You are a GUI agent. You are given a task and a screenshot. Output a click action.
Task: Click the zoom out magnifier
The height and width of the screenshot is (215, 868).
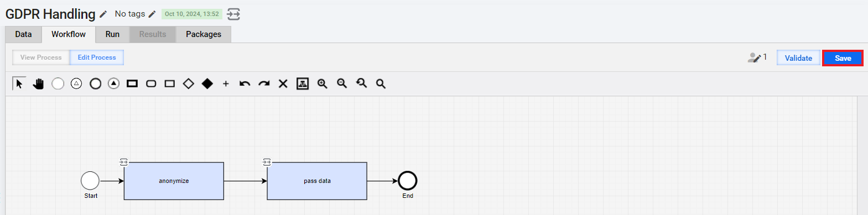tap(342, 83)
